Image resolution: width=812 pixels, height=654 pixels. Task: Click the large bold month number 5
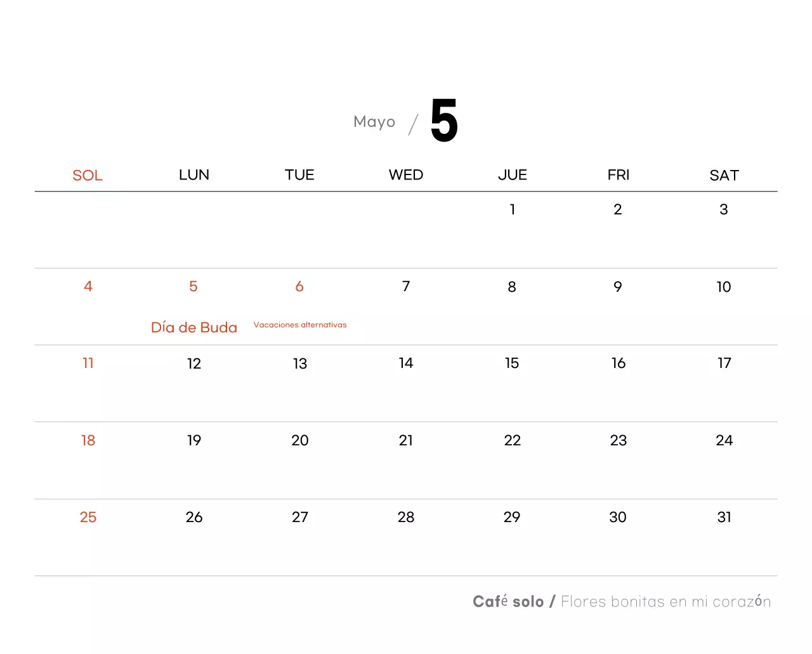pos(444,121)
